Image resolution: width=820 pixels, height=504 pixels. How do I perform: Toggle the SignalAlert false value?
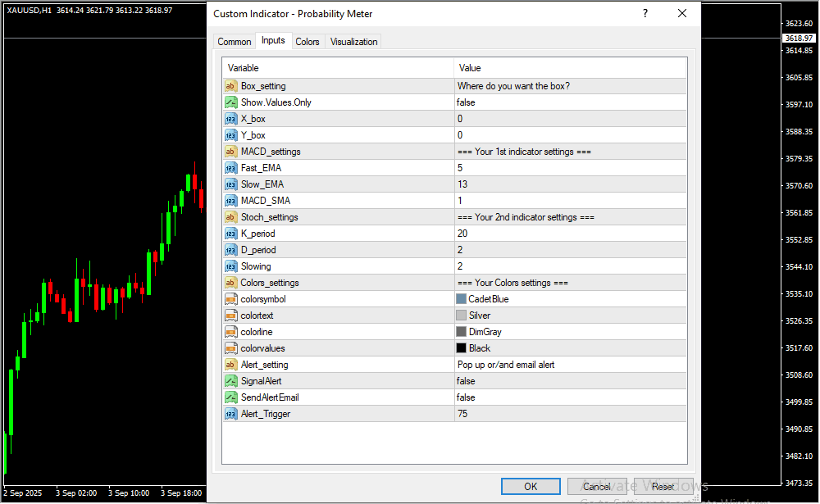click(570, 381)
